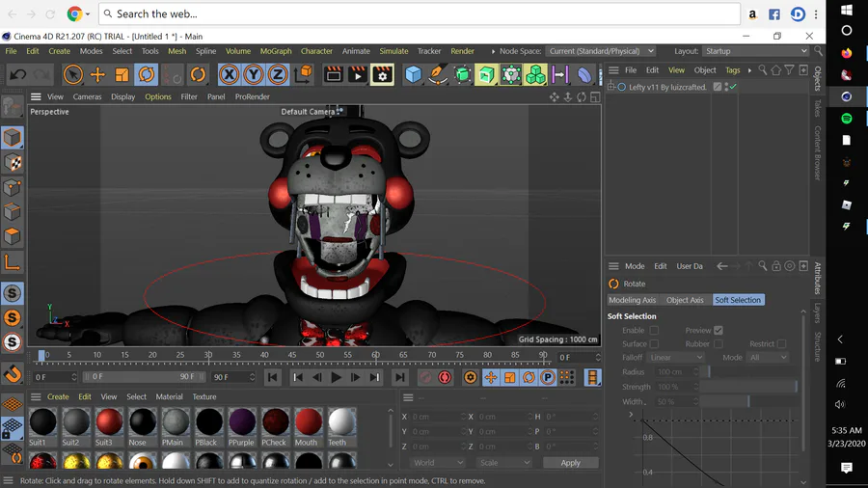Enable the Soft Selection Enable checkbox

point(654,331)
